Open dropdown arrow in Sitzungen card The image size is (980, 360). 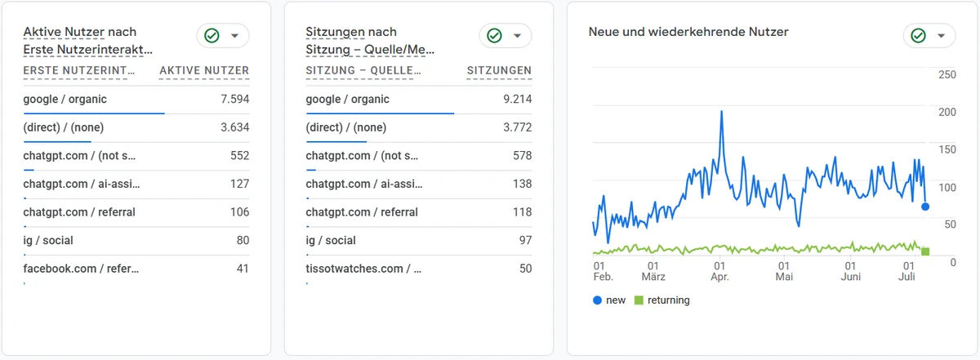[518, 36]
